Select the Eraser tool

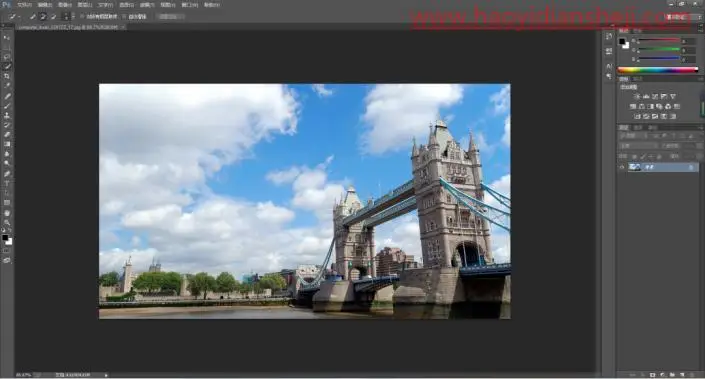pos(7,135)
